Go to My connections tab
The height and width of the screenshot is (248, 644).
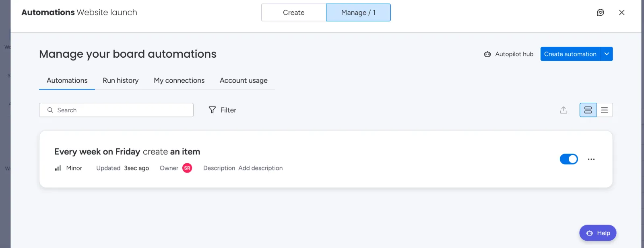(179, 81)
